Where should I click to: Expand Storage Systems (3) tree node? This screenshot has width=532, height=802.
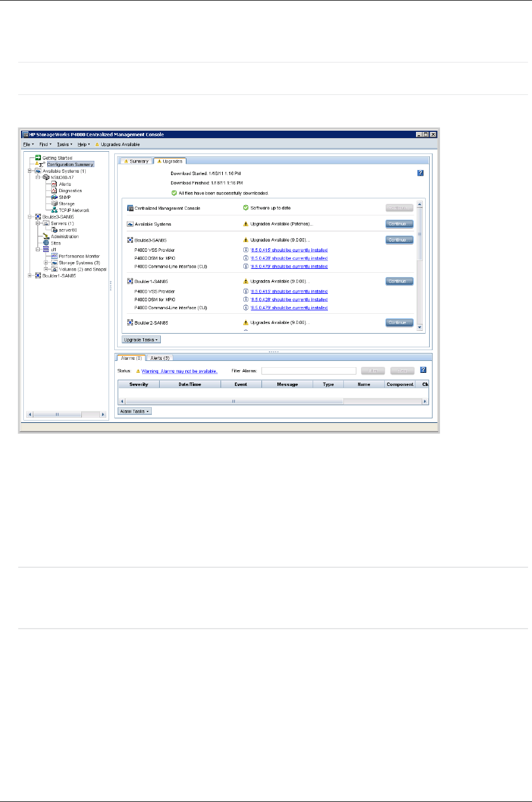46,263
